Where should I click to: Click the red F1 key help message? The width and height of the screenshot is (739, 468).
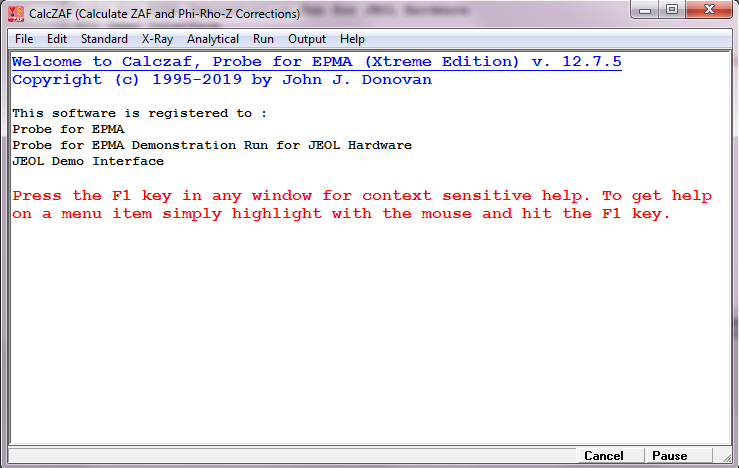tap(362, 204)
